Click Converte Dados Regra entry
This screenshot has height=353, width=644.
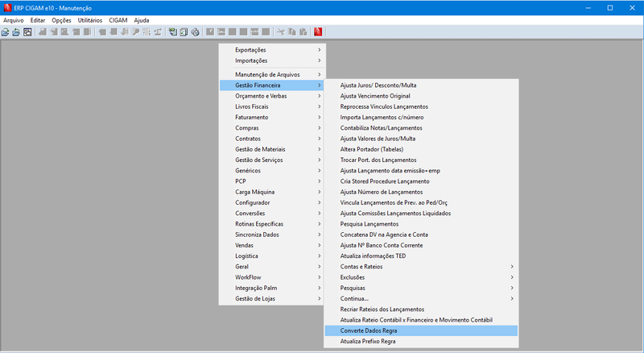pyautogui.click(x=421, y=330)
